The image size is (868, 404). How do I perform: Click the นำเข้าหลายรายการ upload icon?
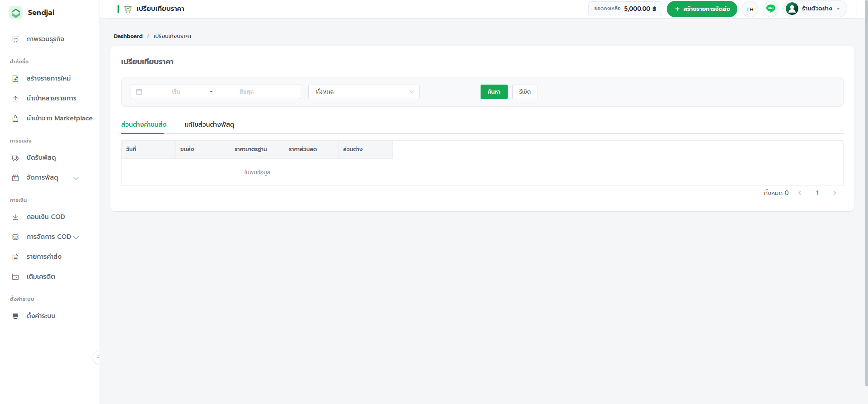(15, 99)
